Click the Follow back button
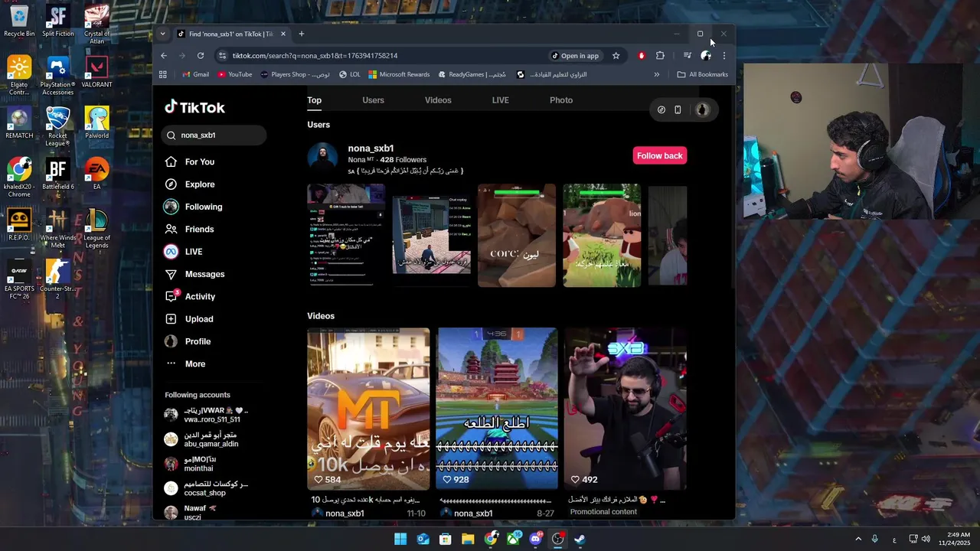980x551 pixels. pos(659,155)
